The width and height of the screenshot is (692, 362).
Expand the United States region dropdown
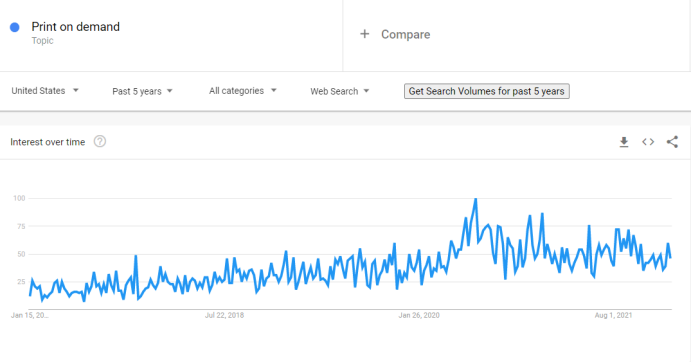tap(45, 90)
